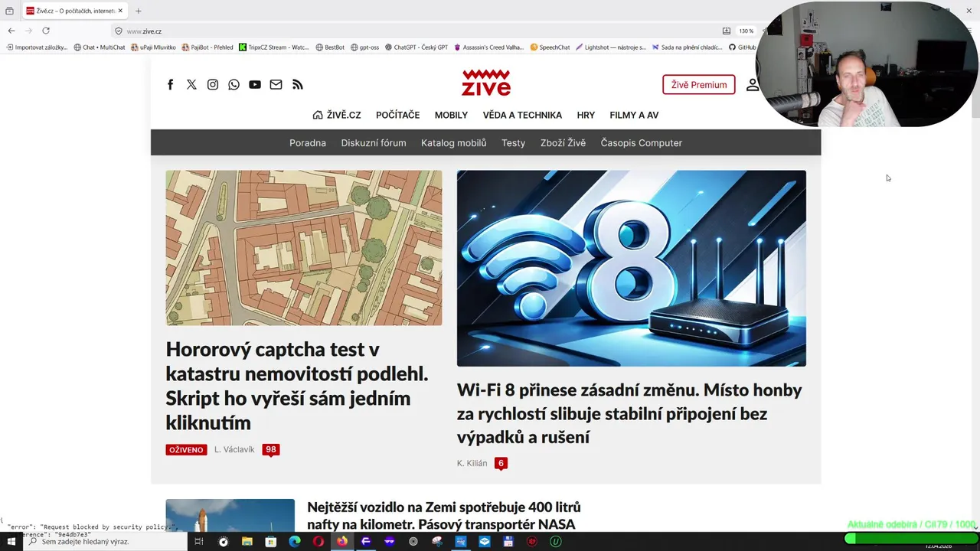The width and height of the screenshot is (980, 551).
Task: Open Microsoft Store from the taskbar
Action: (x=270, y=541)
